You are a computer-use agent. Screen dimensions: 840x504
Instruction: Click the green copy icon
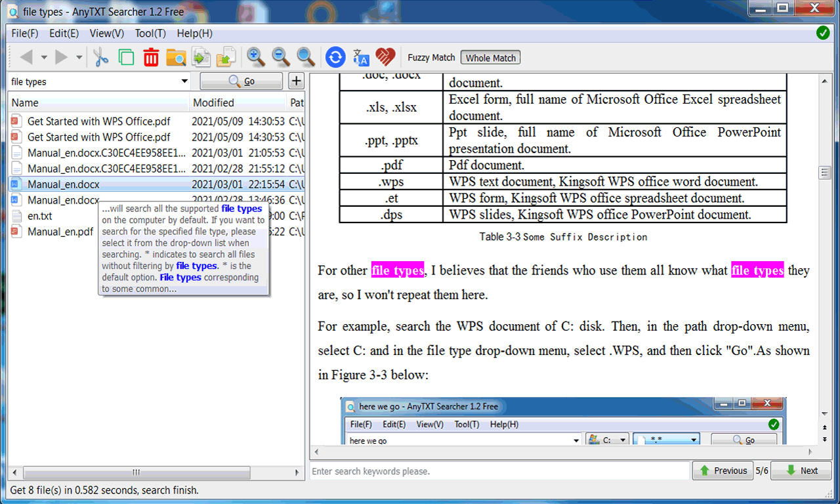126,58
